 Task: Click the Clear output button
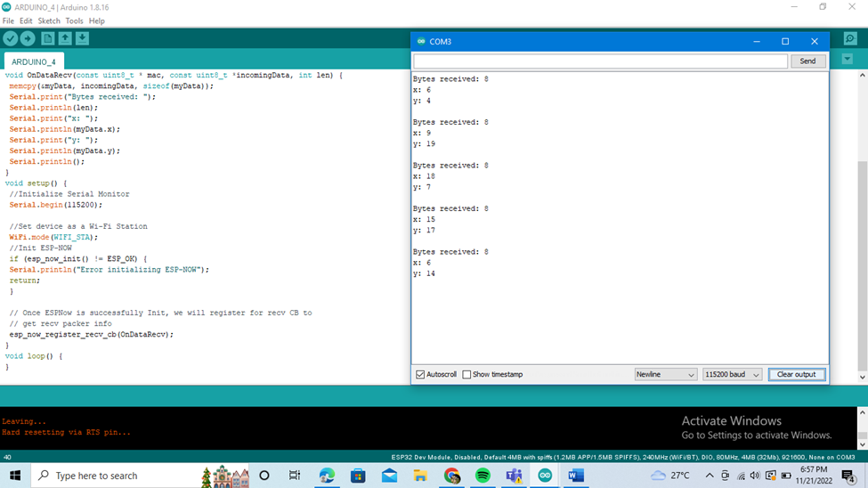796,374
